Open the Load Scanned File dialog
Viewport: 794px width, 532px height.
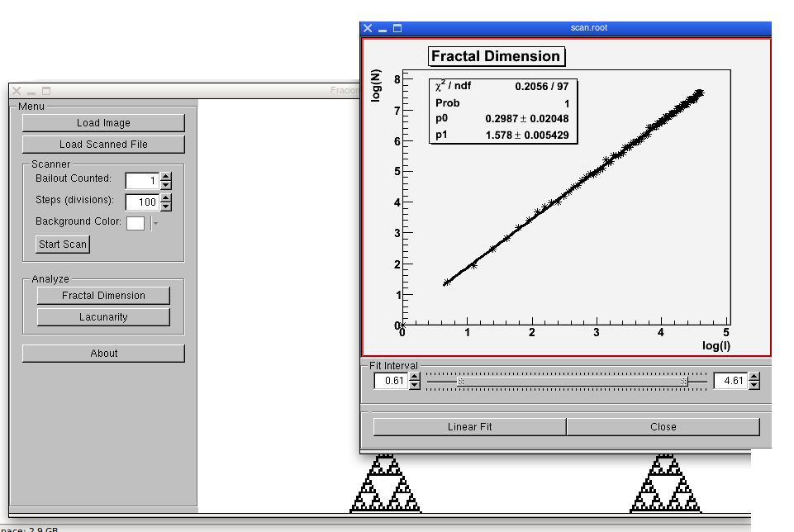coord(103,145)
